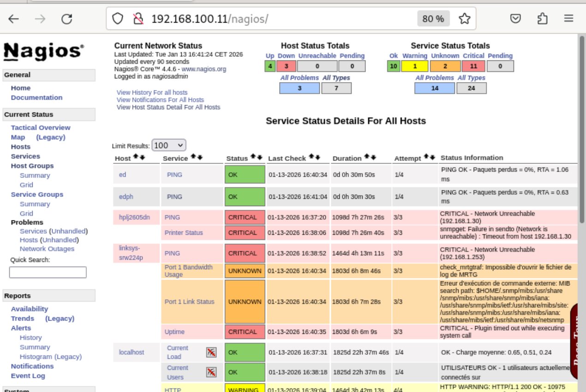The height and width of the screenshot is (392, 586).
Task: Open the Limit Results dropdown
Action: 168,145
